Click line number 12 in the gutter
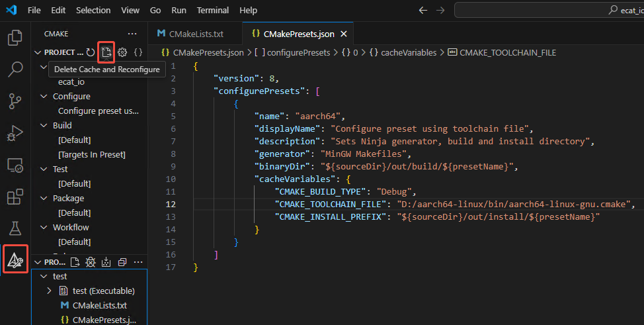 point(171,205)
